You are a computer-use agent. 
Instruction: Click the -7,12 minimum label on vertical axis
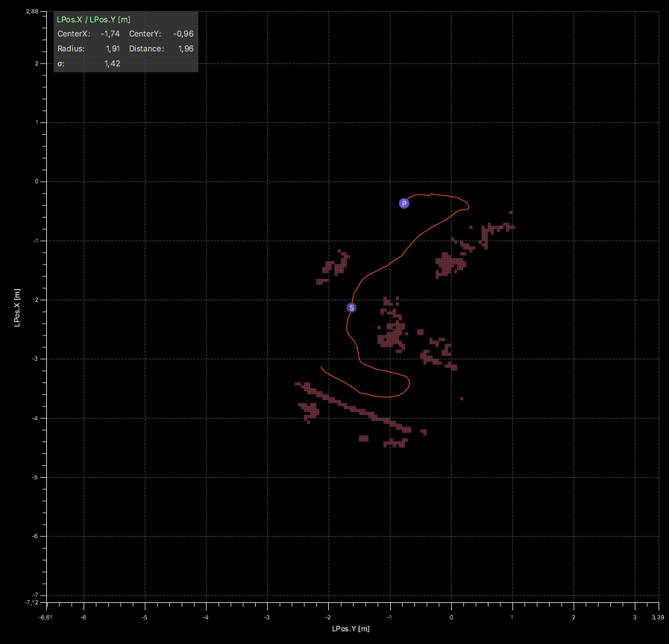[x=31, y=602]
